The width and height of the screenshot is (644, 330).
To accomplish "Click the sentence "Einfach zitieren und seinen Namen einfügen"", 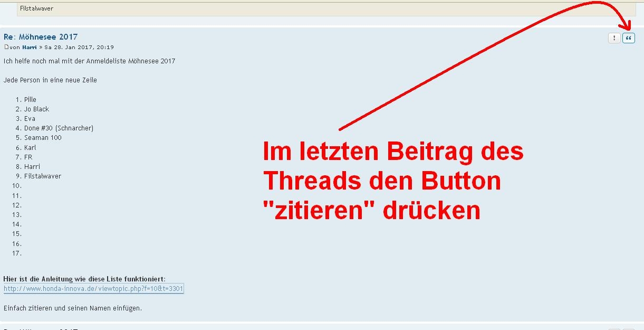I will coord(73,308).
